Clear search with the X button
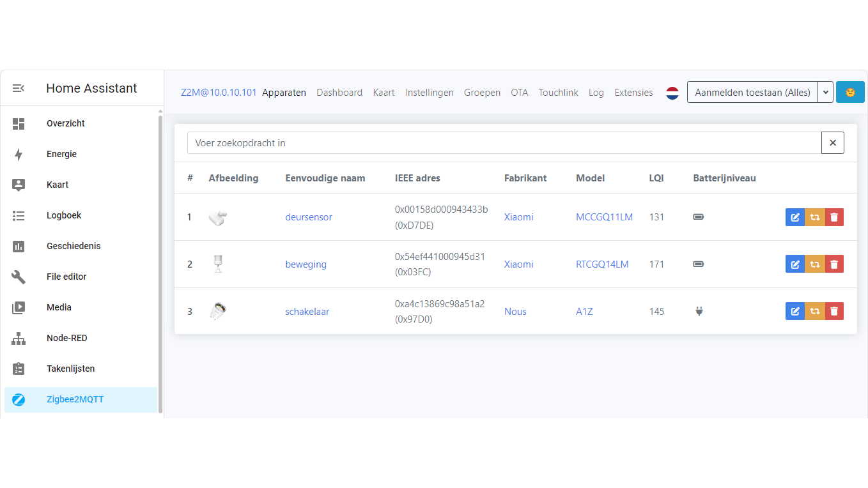The width and height of the screenshot is (868, 488). pyautogui.click(x=833, y=143)
